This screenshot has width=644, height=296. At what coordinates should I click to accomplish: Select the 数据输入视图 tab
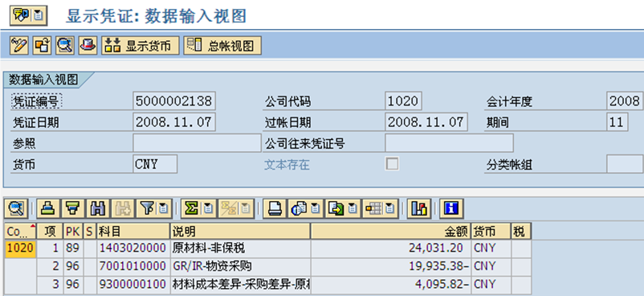(x=44, y=80)
